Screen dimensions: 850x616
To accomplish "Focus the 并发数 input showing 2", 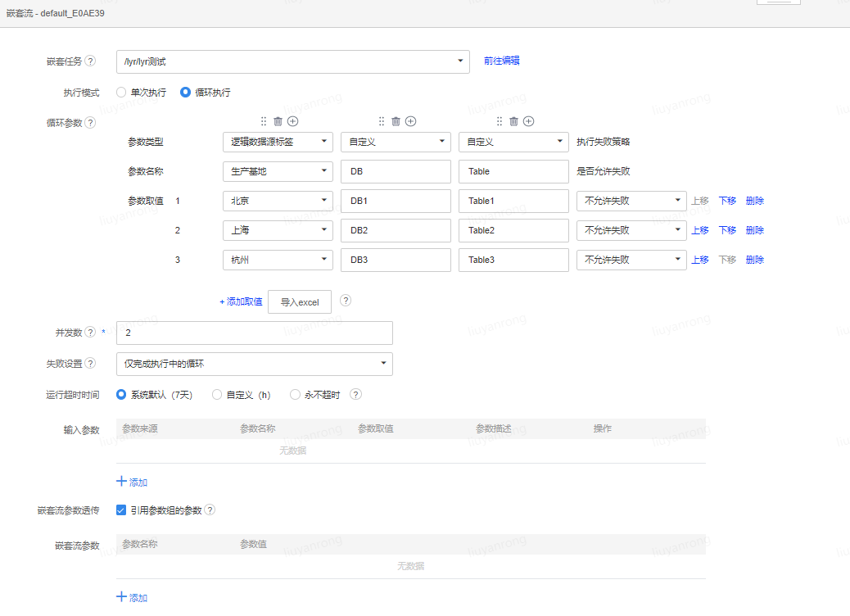I will pyautogui.click(x=254, y=333).
